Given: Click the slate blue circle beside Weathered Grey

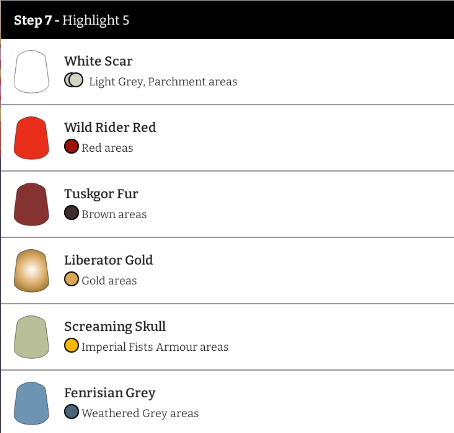Looking at the screenshot, I should click(71, 412).
